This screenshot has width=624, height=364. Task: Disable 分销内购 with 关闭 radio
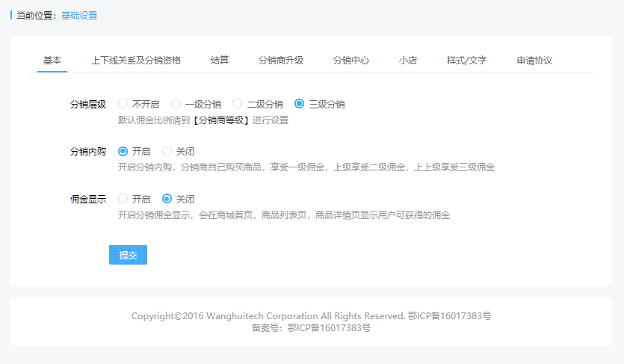pos(167,151)
